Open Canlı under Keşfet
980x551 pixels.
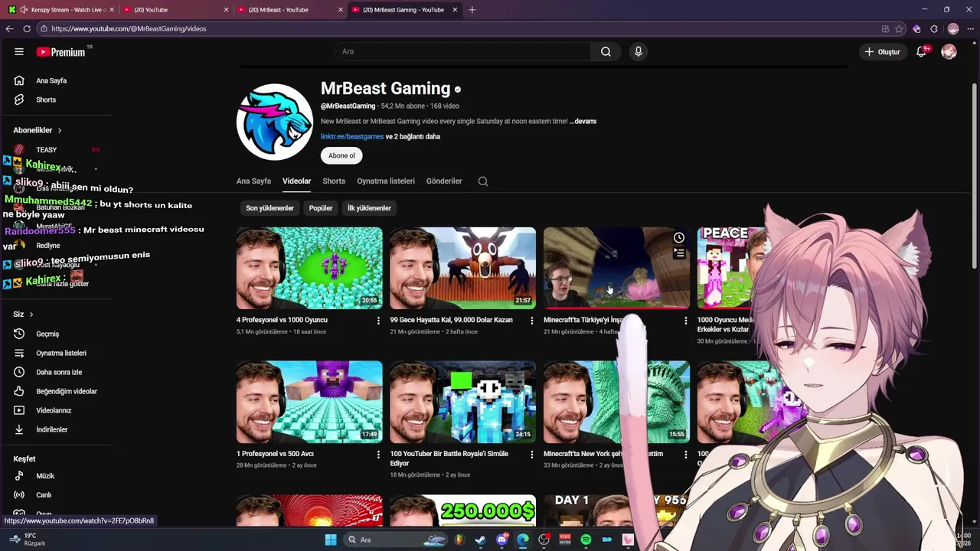(x=44, y=495)
